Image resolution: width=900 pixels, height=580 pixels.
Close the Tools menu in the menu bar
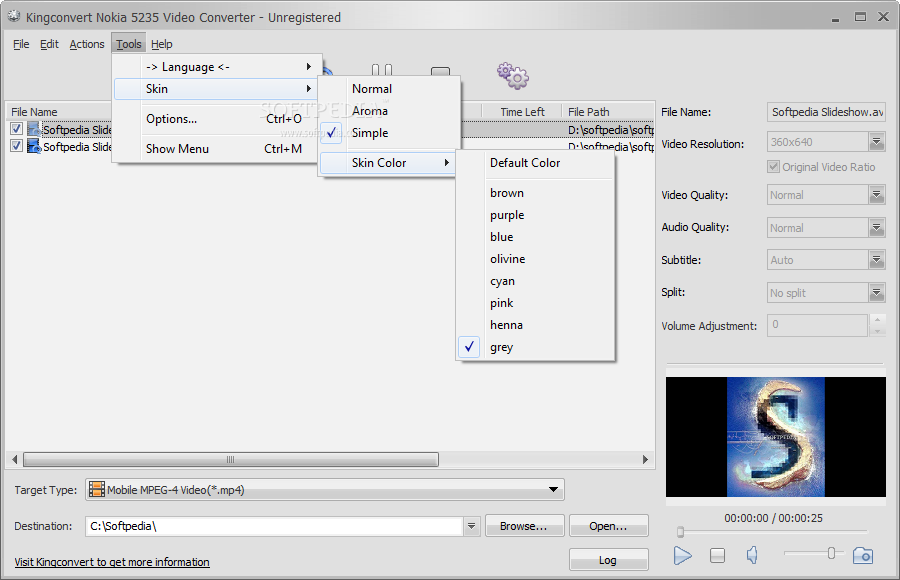coord(129,44)
